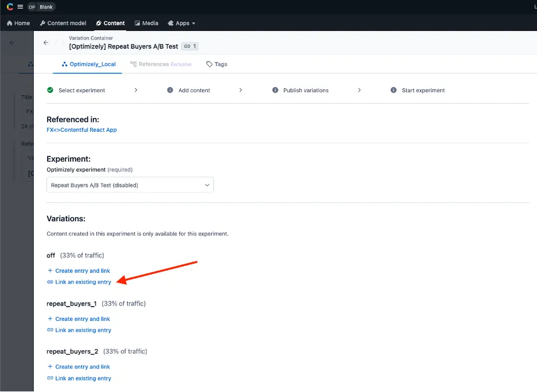Click the Publish variations step

(306, 91)
